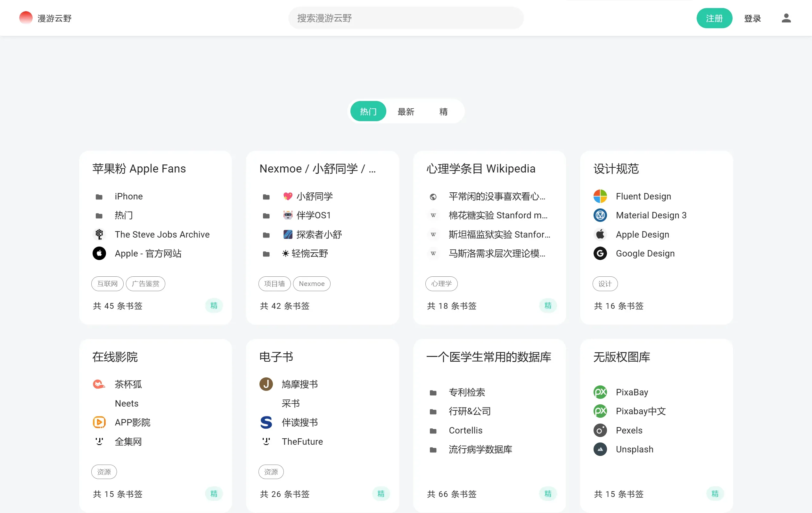812x513 pixels.
Task: Open the iPhone folder
Action: point(99,197)
